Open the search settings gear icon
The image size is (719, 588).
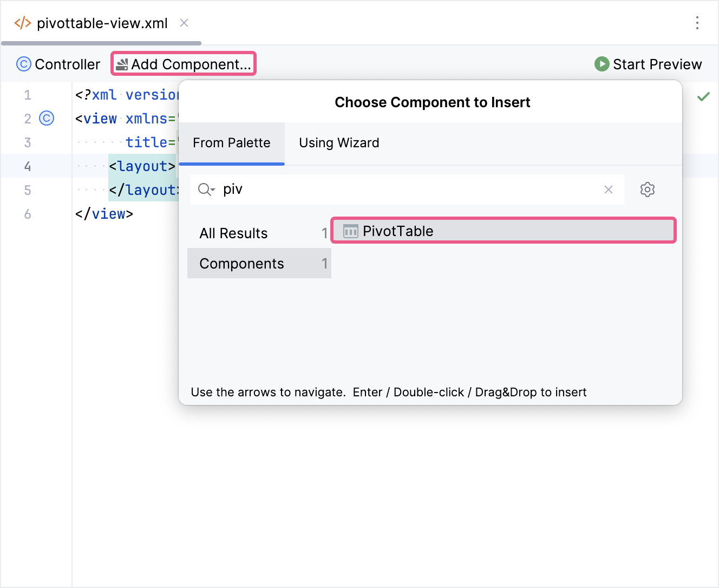648,190
